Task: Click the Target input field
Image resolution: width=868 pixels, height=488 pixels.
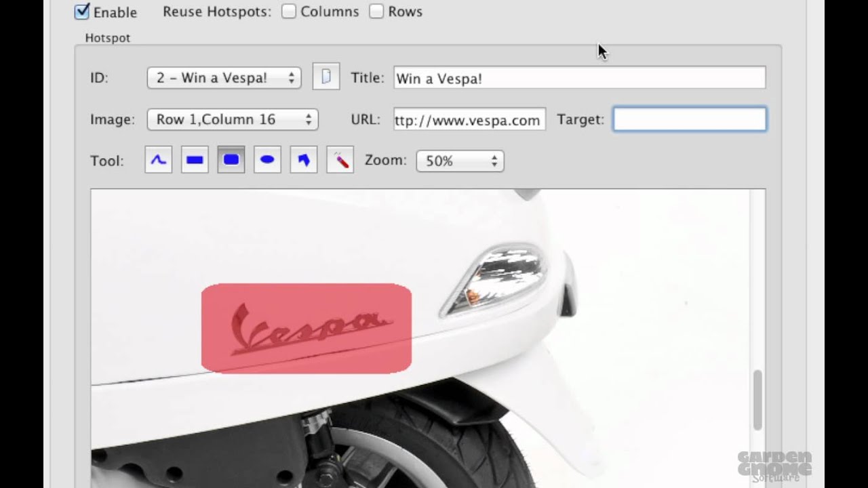Action: point(690,119)
